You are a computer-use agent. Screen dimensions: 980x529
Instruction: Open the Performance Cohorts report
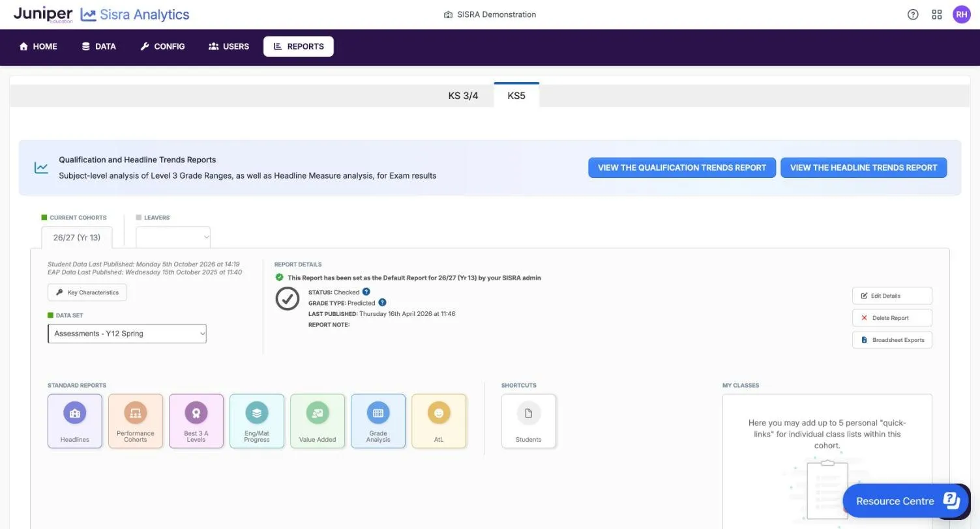tap(136, 421)
